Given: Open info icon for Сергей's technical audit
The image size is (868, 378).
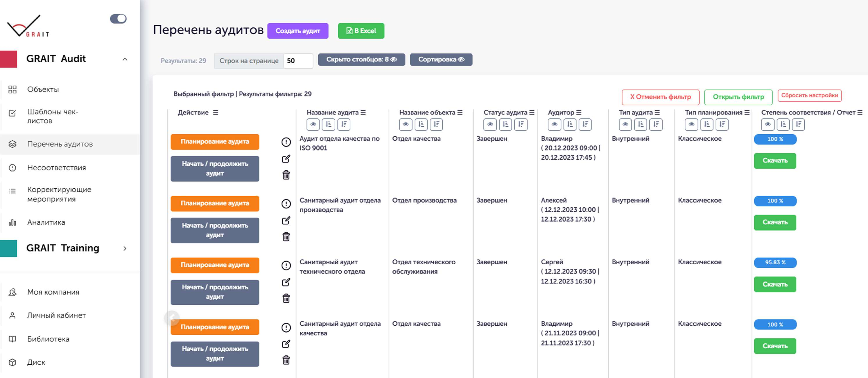Looking at the screenshot, I should (x=286, y=265).
